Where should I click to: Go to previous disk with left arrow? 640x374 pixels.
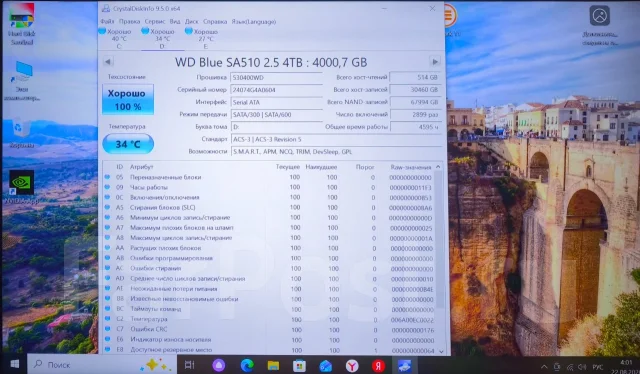(x=108, y=62)
